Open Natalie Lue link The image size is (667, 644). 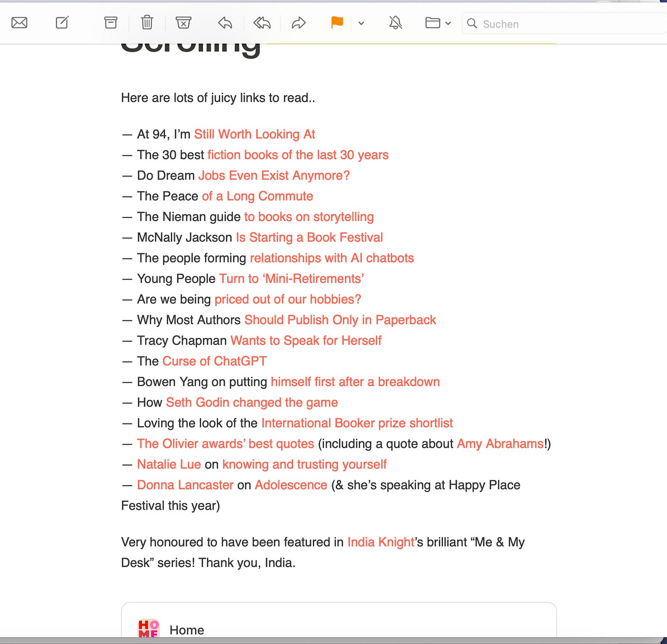coord(169,464)
